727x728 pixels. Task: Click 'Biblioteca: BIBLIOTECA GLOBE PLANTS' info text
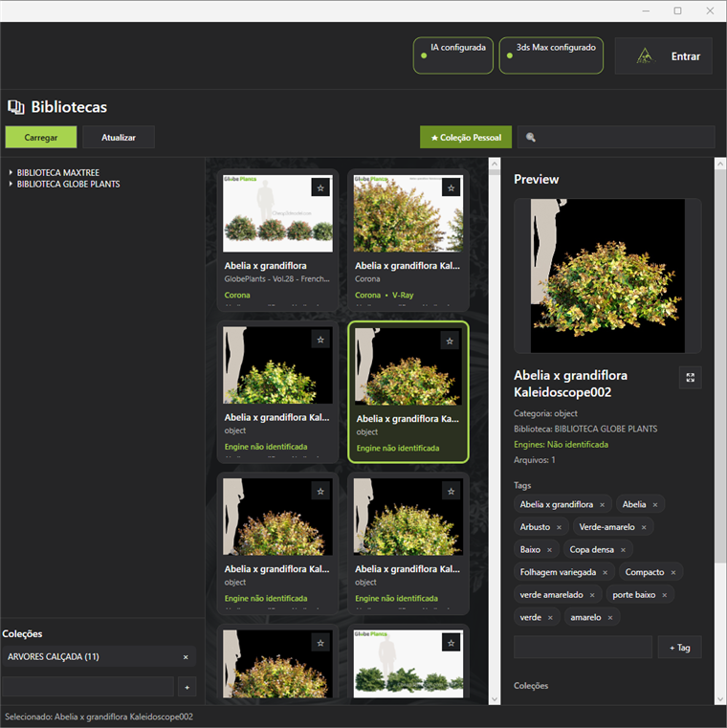[585, 429]
